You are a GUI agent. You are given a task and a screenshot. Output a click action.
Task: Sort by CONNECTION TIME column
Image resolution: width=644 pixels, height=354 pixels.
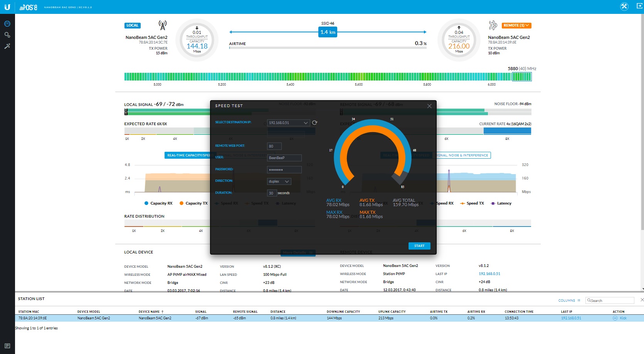pos(519,312)
